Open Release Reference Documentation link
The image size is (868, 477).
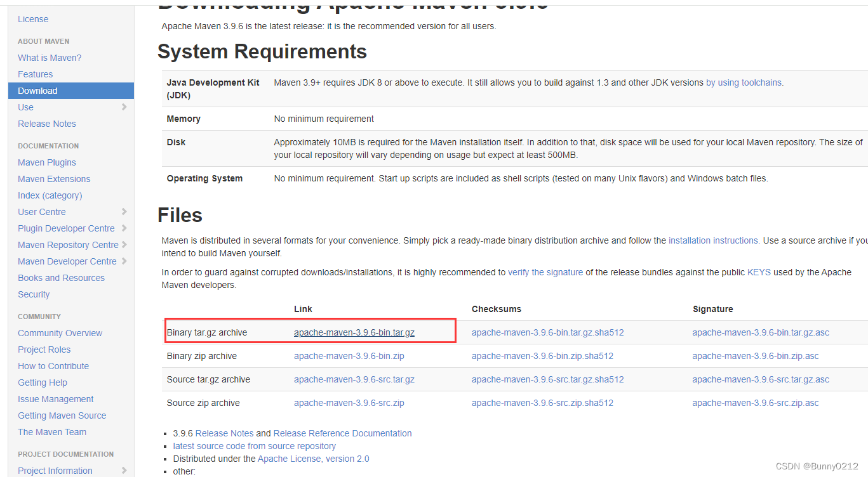click(343, 433)
